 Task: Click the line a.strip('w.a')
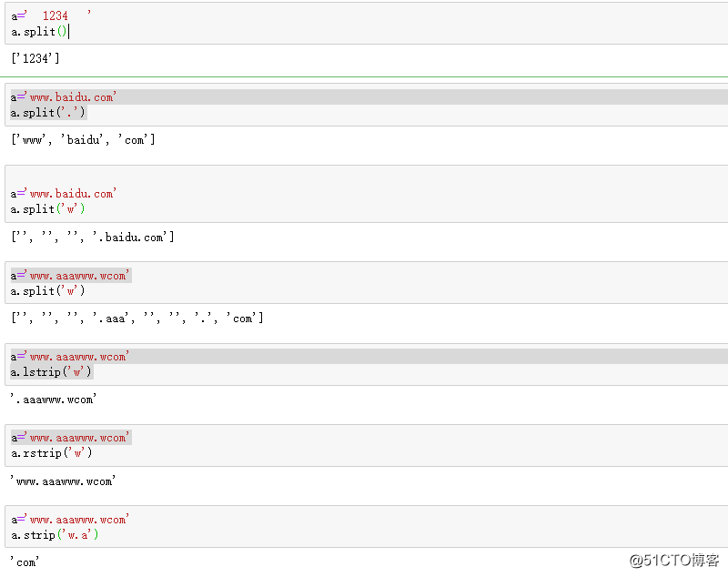pyautogui.click(x=55, y=535)
